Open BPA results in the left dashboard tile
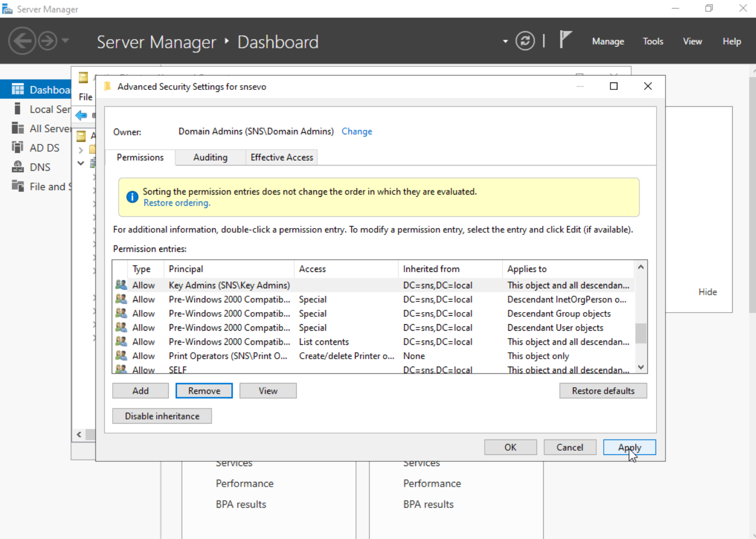Image resolution: width=756 pixels, height=539 pixels. (x=241, y=505)
